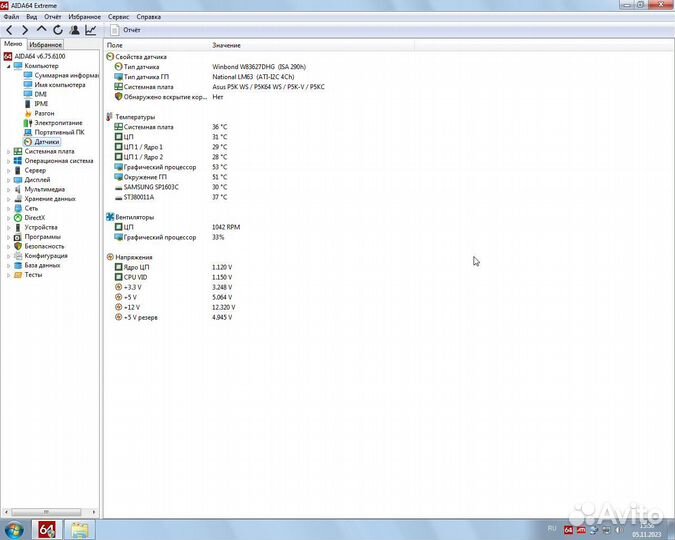Expand the Мультимедиа tree node
This screenshot has height=540, width=675.
tap(8, 189)
